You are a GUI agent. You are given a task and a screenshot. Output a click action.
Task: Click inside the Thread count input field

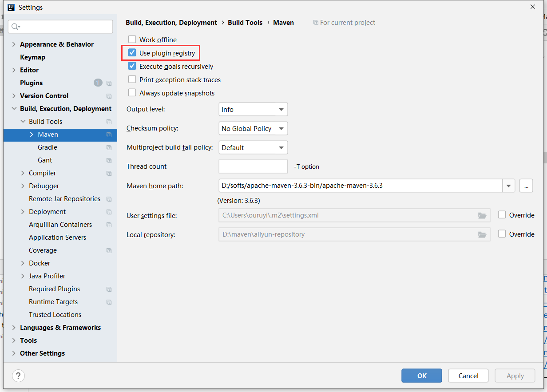pos(253,166)
